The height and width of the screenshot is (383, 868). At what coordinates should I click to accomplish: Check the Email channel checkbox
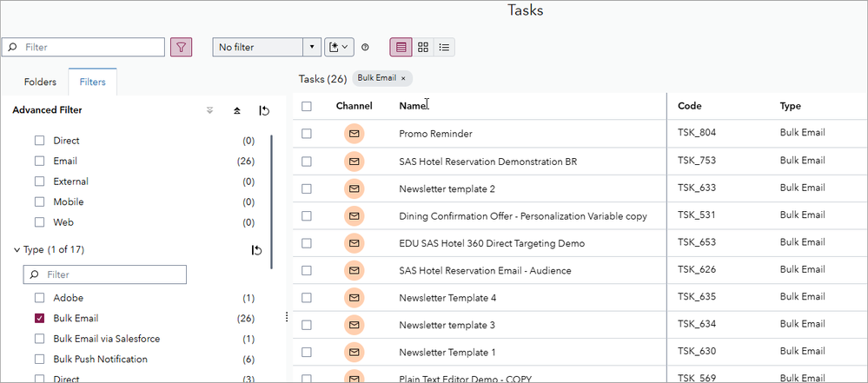click(x=39, y=161)
